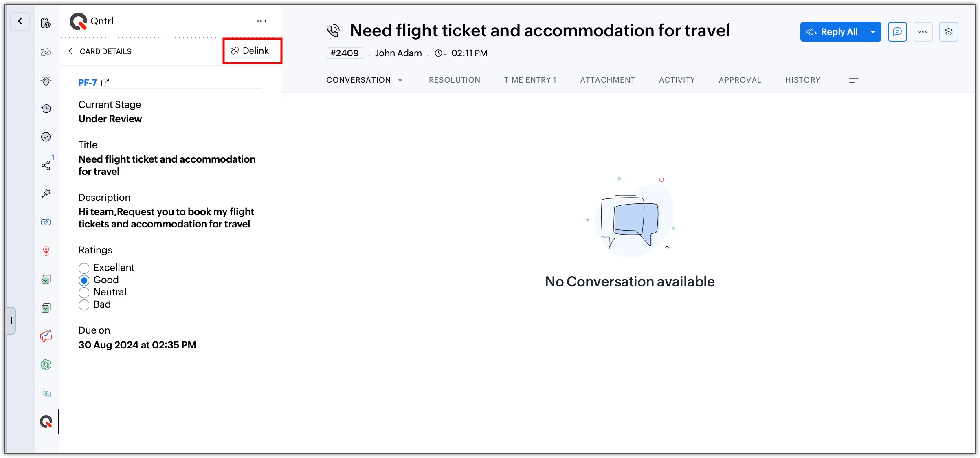
Task: Open the Reply All dropdown arrow
Action: 872,32
